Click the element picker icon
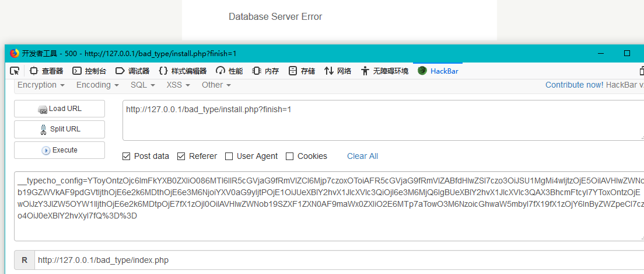 click(x=15, y=71)
